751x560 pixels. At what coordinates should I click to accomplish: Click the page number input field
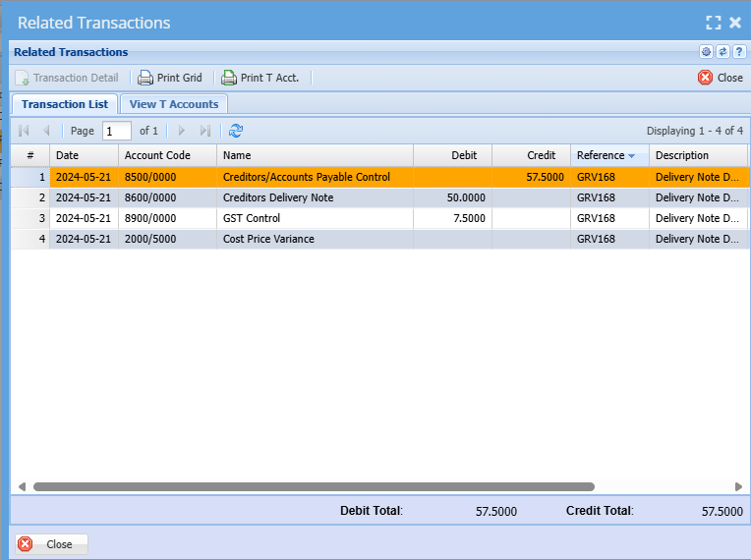pyautogui.click(x=116, y=131)
